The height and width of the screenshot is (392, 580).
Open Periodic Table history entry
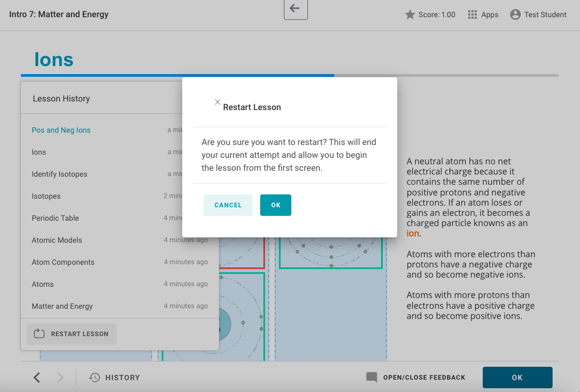[55, 218]
